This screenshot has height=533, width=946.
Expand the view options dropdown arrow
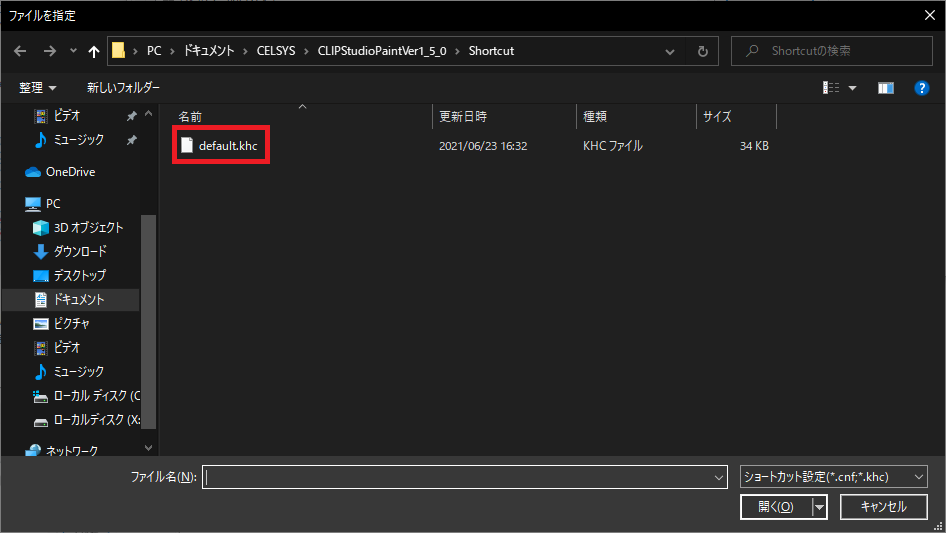(853, 88)
